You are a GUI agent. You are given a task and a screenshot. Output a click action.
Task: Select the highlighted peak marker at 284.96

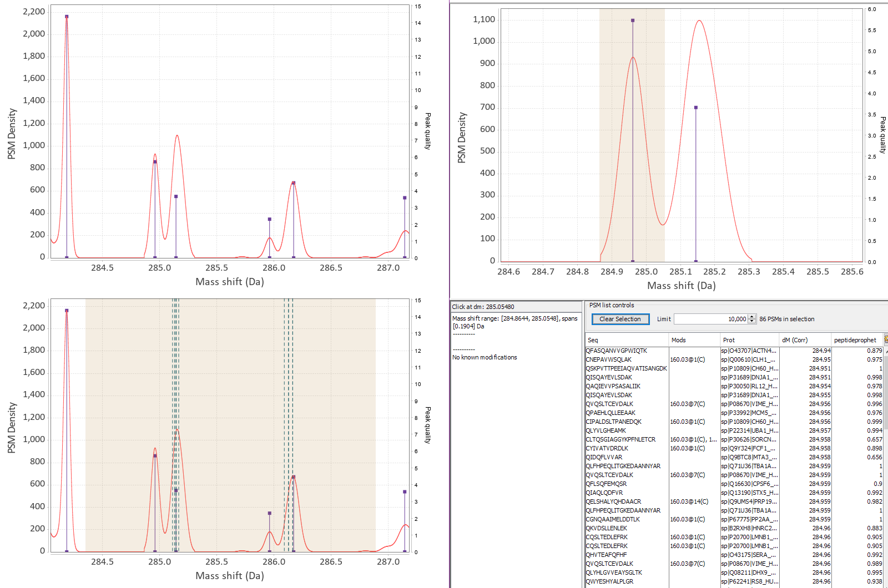(x=632, y=21)
